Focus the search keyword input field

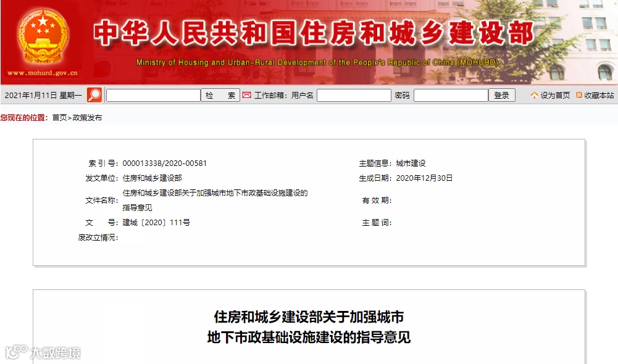point(153,96)
